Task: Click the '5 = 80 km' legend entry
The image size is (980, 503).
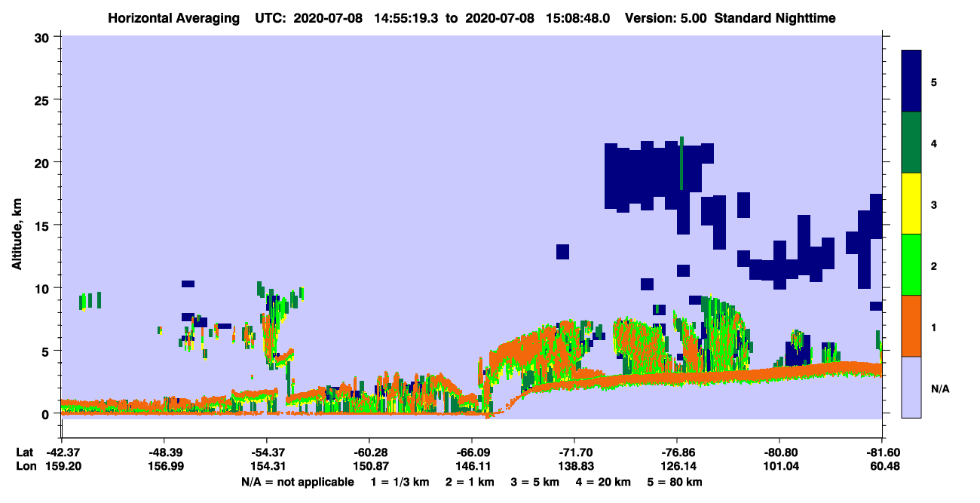Action: coord(676,481)
